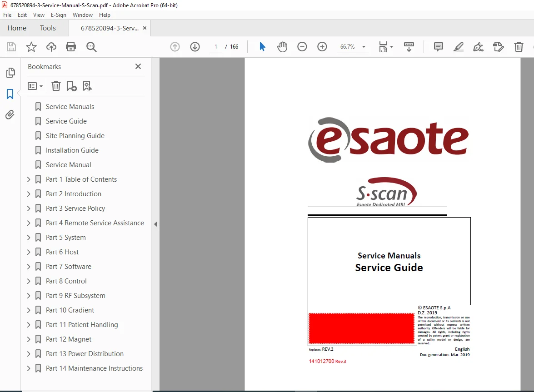Open the Window menu
534x392 pixels.
pos(82,15)
